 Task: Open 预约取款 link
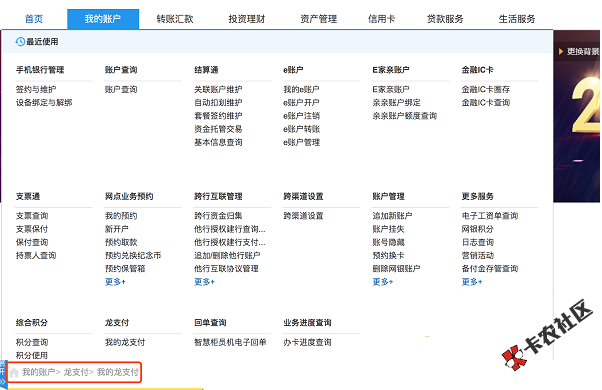pyautogui.click(x=121, y=242)
